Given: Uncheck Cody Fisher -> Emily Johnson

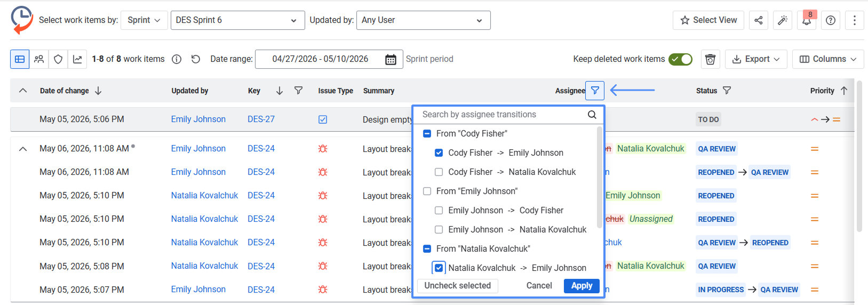Looking at the screenshot, I should coord(439,153).
